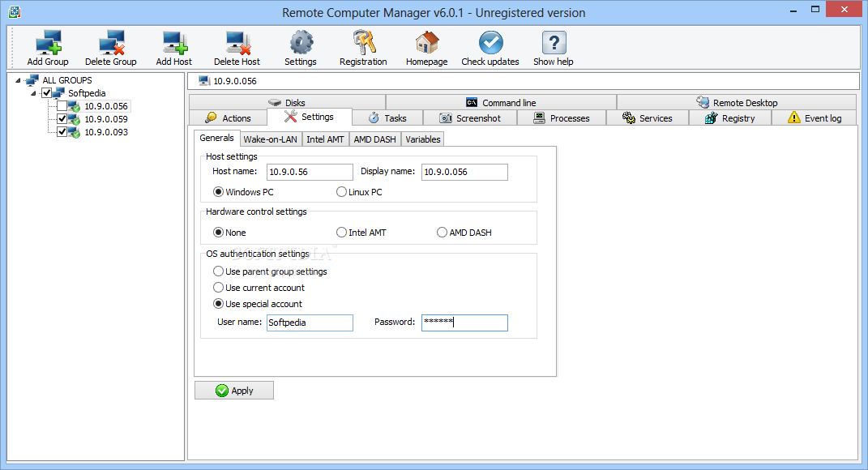The height and width of the screenshot is (470, 868).
Task: Select the Linux PC radio button
Action: click(341, 191)
